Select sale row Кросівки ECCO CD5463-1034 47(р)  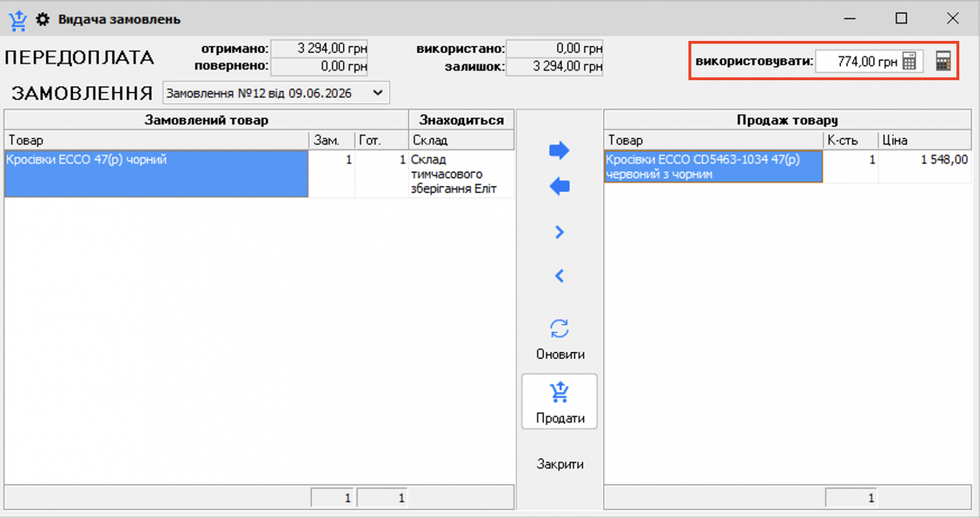pyautogui.click(x=713, y=167)
